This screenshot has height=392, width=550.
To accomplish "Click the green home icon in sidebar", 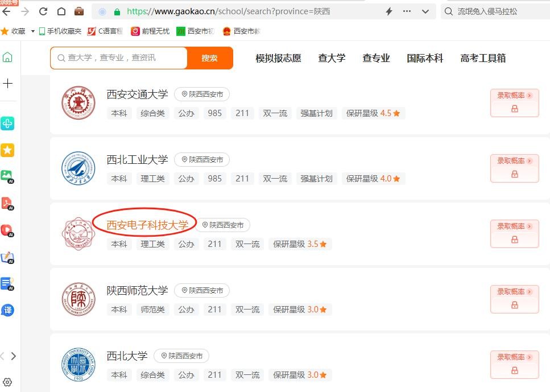I will [7, 57].
